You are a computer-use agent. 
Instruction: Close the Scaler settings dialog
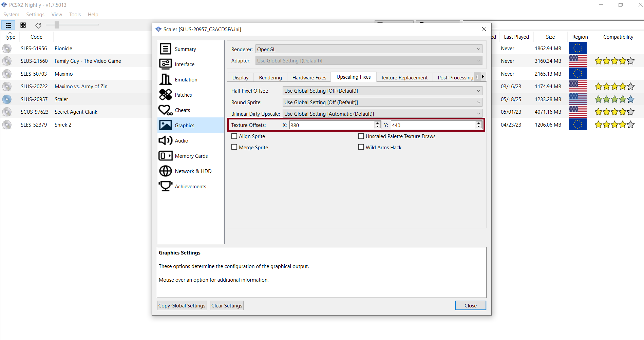[x=470, y=305]
